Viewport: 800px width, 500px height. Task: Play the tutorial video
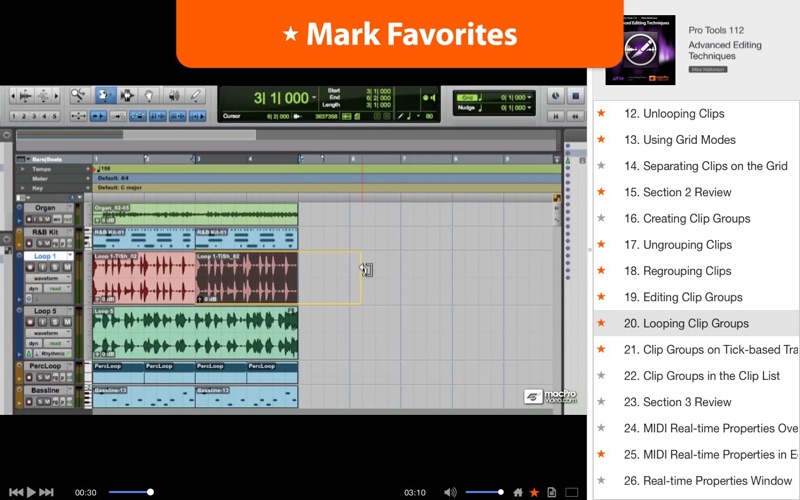[x=31, y=492]
